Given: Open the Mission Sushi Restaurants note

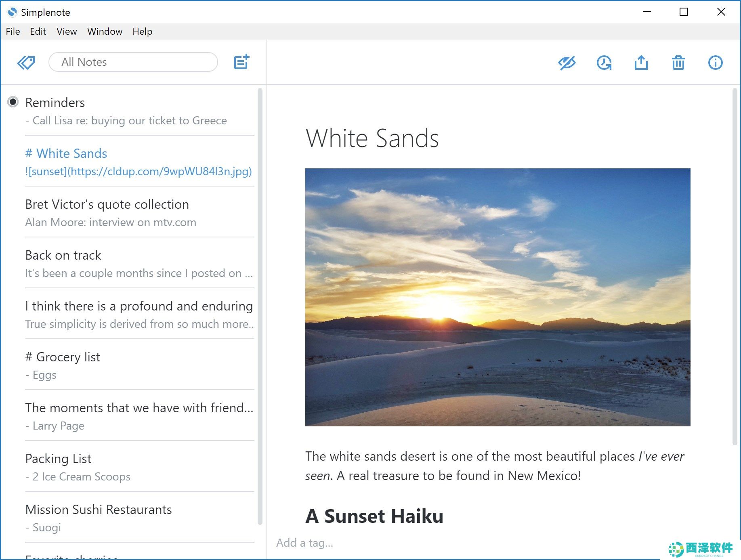Looking at the screenshot, I should (x=140, y=518).
